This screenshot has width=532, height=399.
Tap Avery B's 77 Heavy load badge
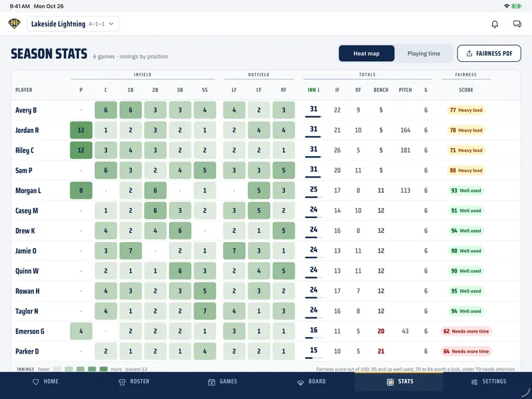466,110
